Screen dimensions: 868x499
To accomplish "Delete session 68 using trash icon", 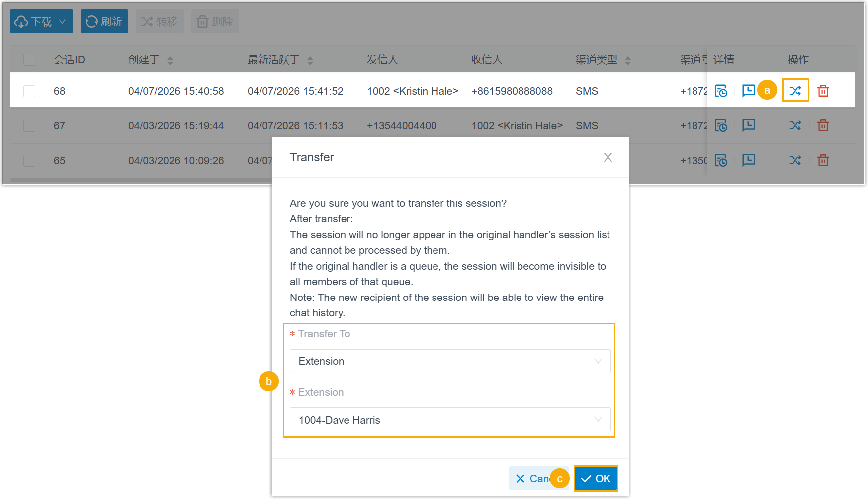I will (x=823, y=91).
